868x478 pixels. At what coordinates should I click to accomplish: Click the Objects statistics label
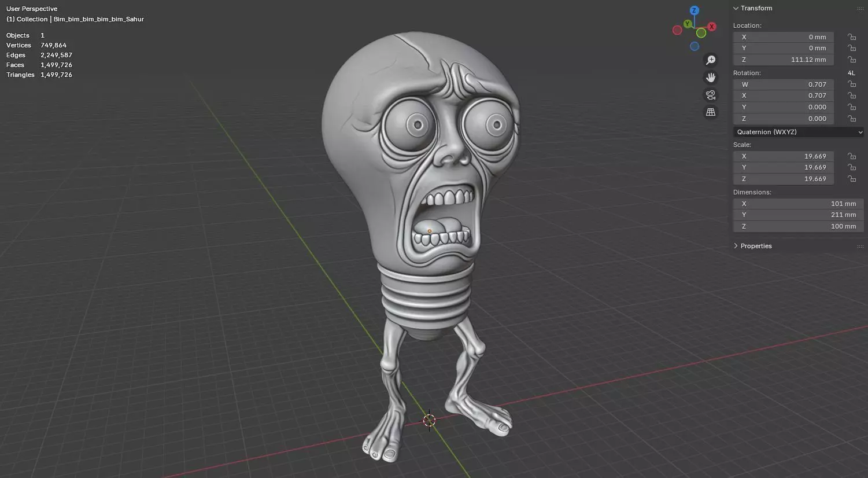pyautogui.click(x=18, y=35)
